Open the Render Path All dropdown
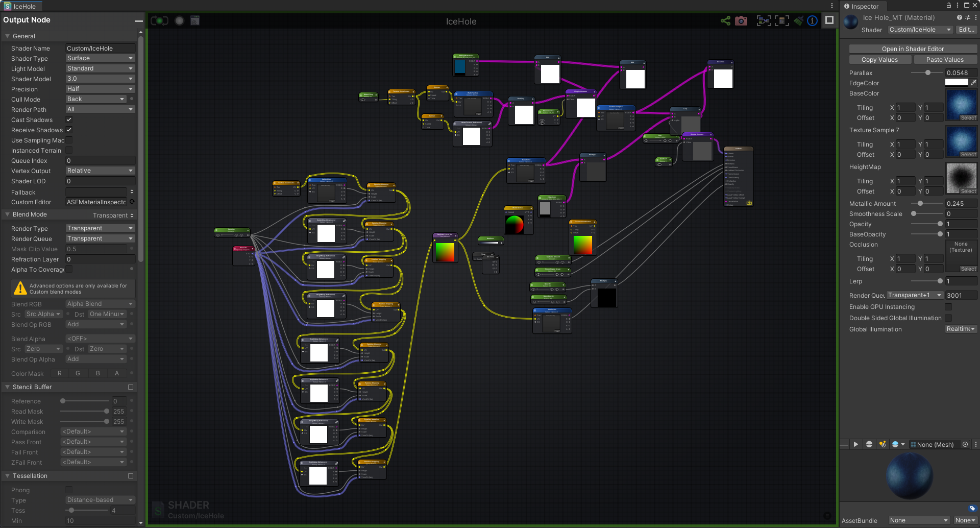The height and width of the screenshot is (528, 980). pyautogui.click(x=100, y=109)
